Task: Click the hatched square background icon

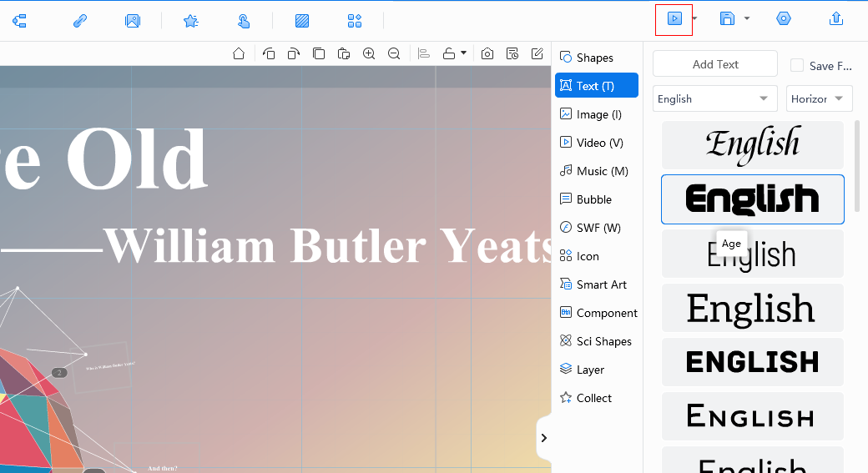Action: [x=302, y=21]
